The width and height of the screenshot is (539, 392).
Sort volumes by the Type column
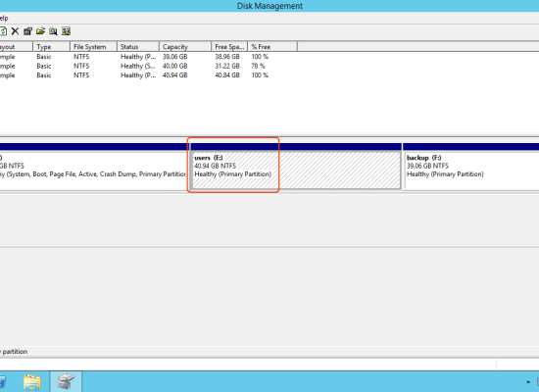point(52,46)
